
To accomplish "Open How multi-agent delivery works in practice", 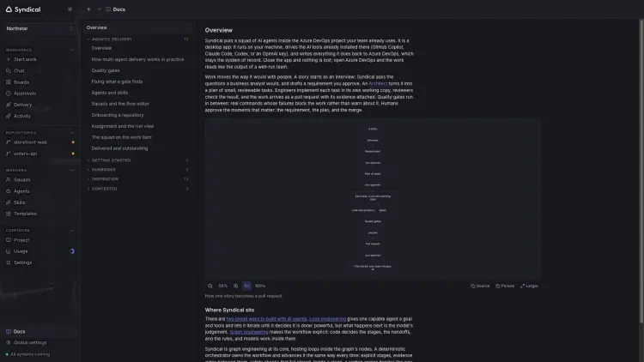I will click(137, 59).
